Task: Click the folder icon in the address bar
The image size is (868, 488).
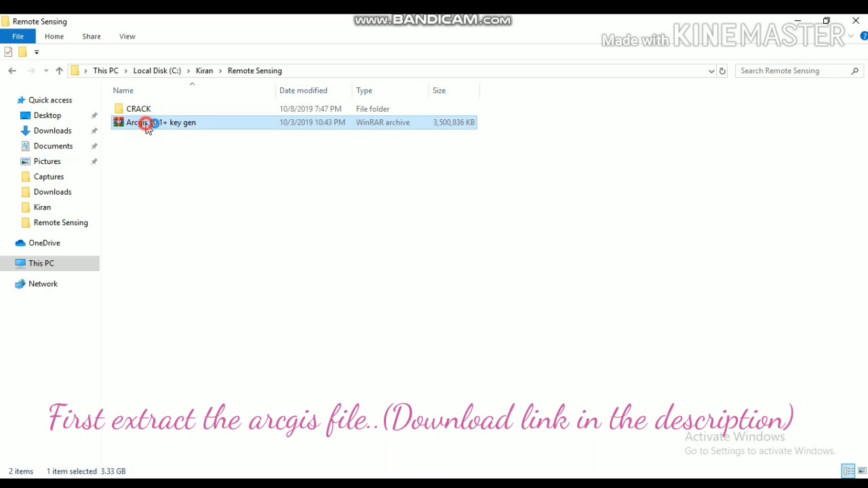Action: point(75,70)
